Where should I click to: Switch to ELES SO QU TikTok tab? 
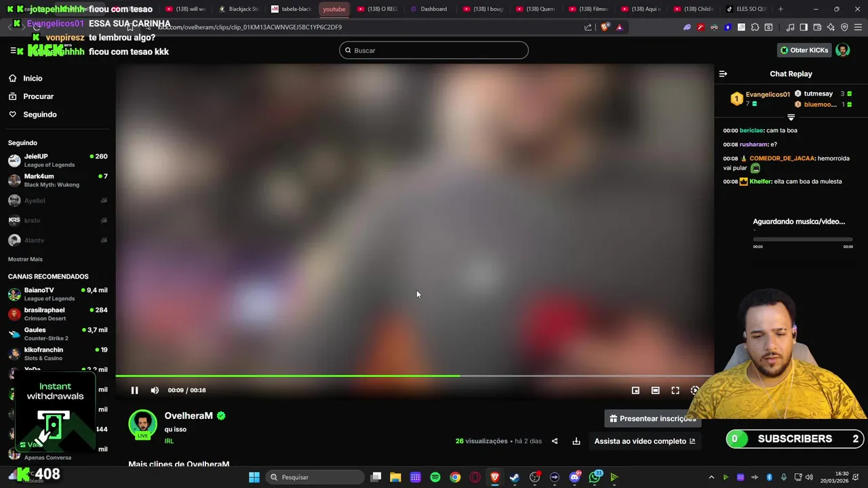[x=746, y=9]
